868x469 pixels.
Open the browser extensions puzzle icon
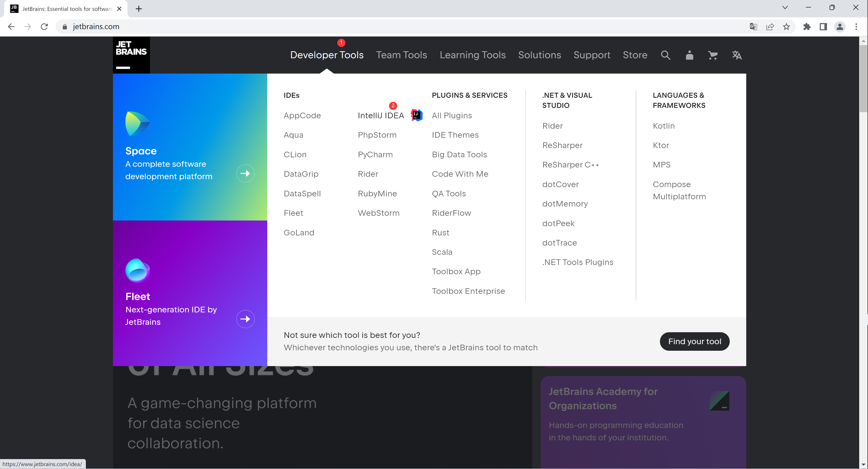(807, 27)
